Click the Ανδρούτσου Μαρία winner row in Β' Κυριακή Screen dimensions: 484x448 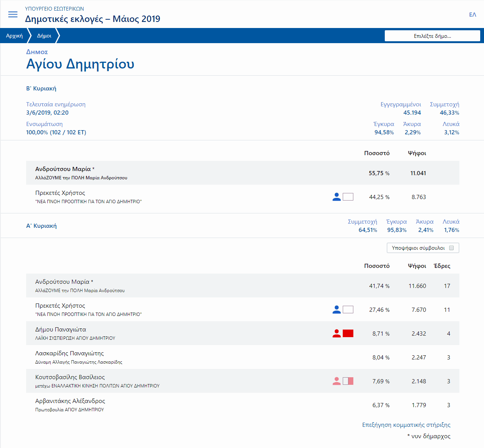pyautogui.click(x=242, y=173)
